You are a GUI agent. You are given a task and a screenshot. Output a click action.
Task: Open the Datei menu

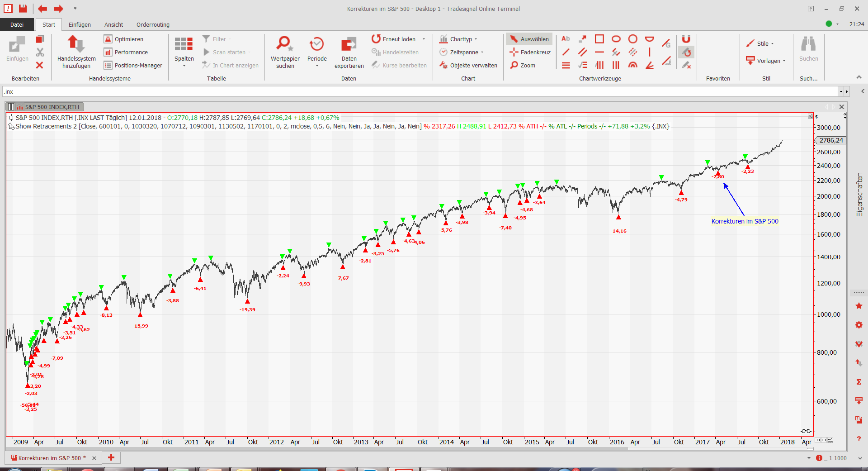17,24
